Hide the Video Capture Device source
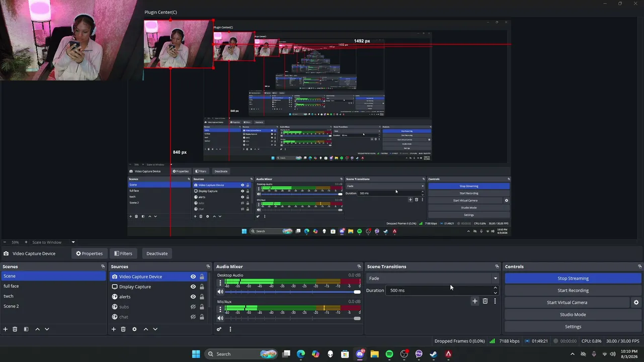The width and height of the screenshot is (644, 362). click(x=193, y=277)
